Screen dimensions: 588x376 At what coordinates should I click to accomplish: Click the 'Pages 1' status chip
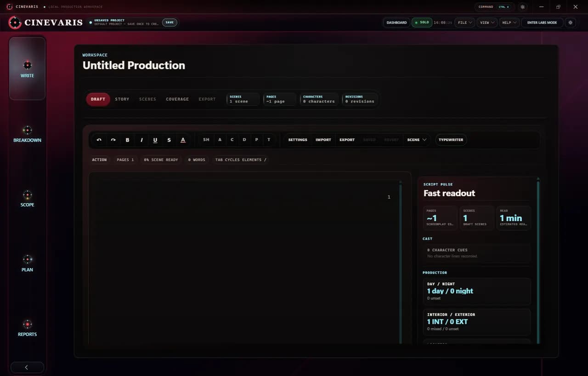pos(125,160)
